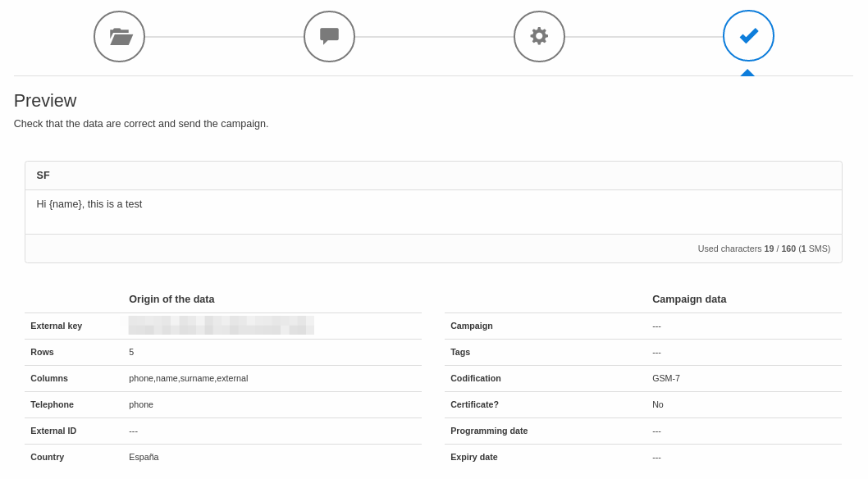Go to the file upload folder step

[119, 36]
